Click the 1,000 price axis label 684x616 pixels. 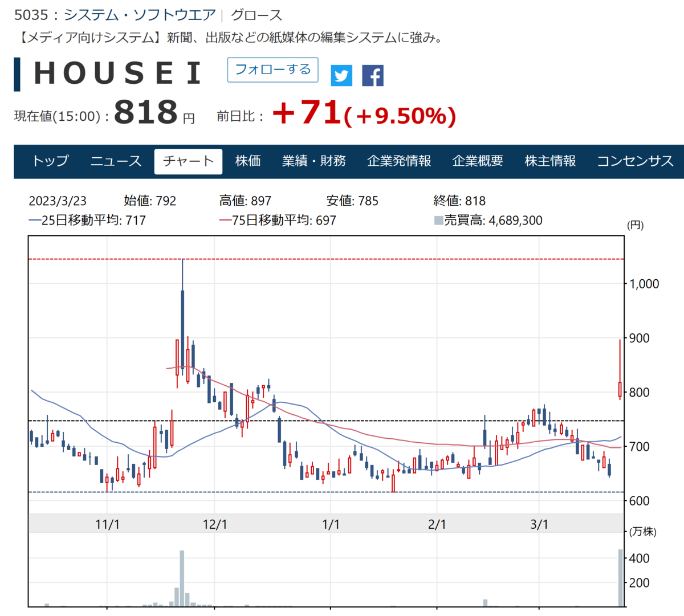644,284
